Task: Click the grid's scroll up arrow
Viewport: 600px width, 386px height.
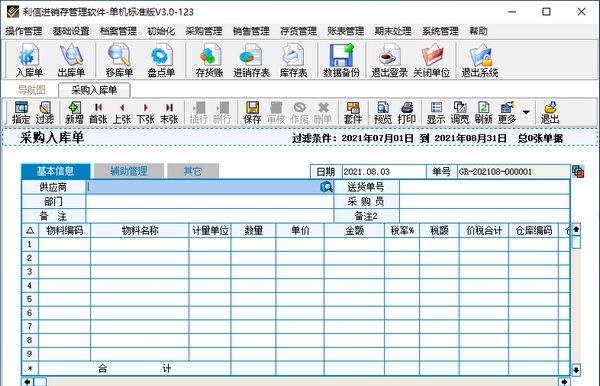Action: click(576, 230)
